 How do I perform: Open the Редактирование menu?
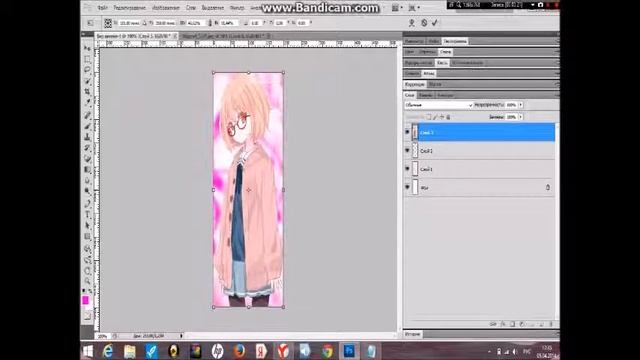click(129, 8)
